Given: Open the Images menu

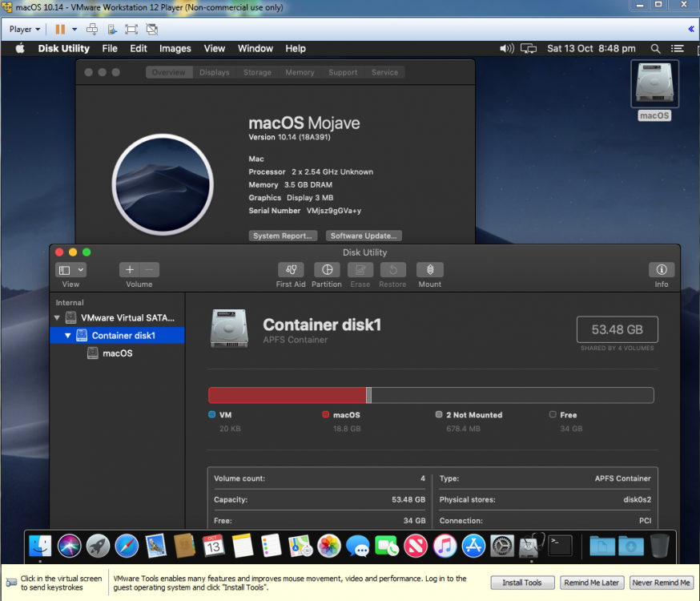Looking at the screenshot, I should point(175,48).
